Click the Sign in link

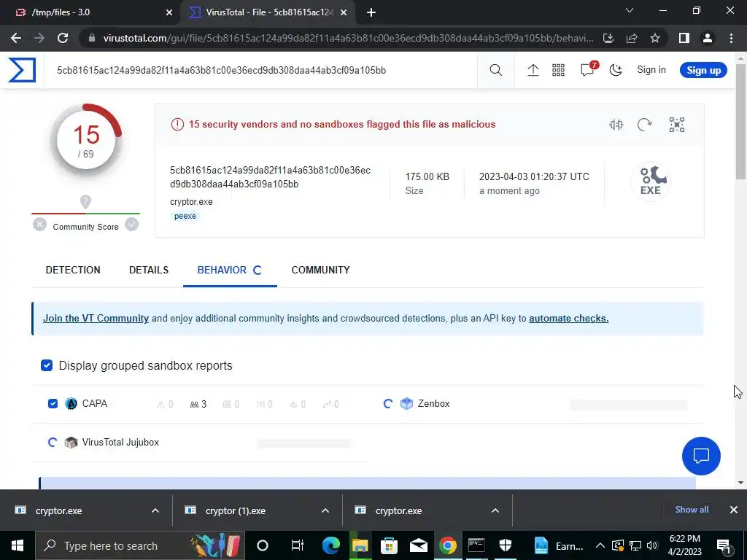[651, 70]
